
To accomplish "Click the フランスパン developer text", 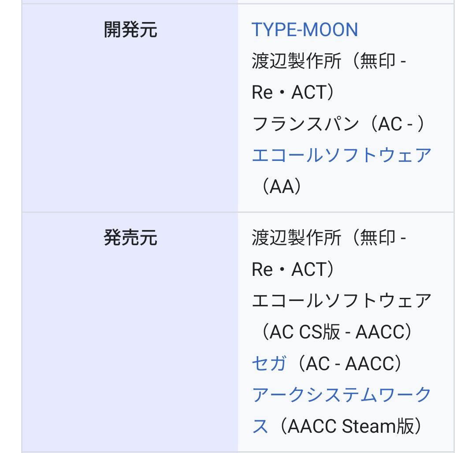I will pos(305,125).
